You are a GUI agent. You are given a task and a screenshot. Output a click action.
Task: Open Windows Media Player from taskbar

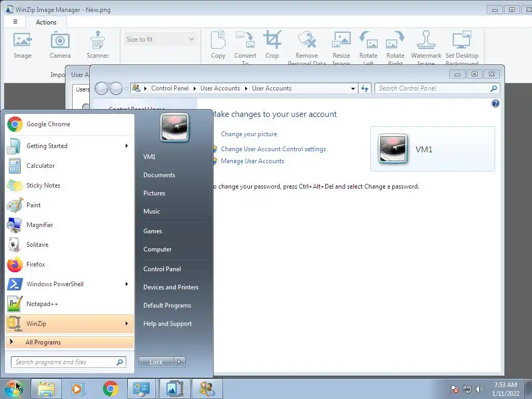(78, 389)
